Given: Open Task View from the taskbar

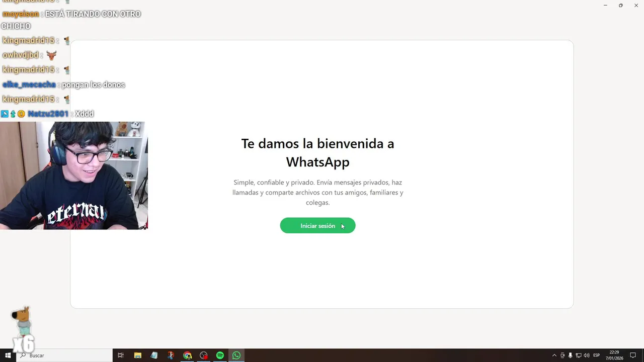Looking at the screenshot, I should [121, 355].
